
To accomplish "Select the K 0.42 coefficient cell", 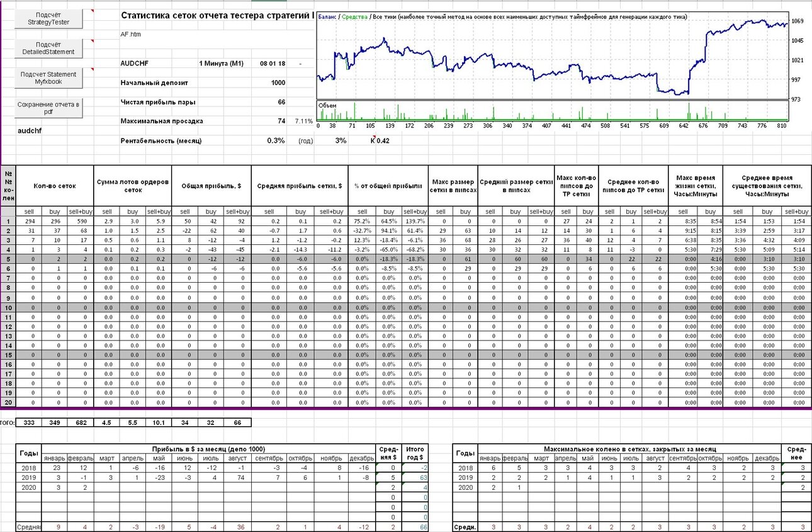I will [x=380, y=140].
